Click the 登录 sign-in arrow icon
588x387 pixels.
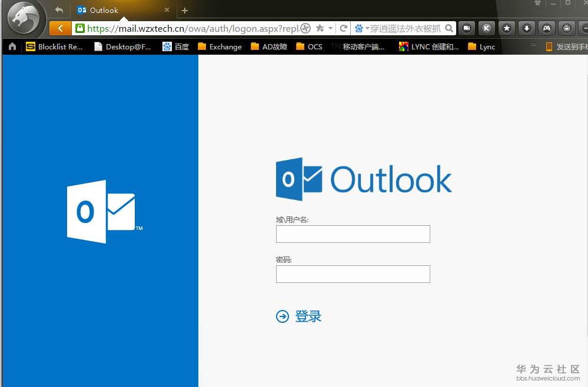(283, 316)
